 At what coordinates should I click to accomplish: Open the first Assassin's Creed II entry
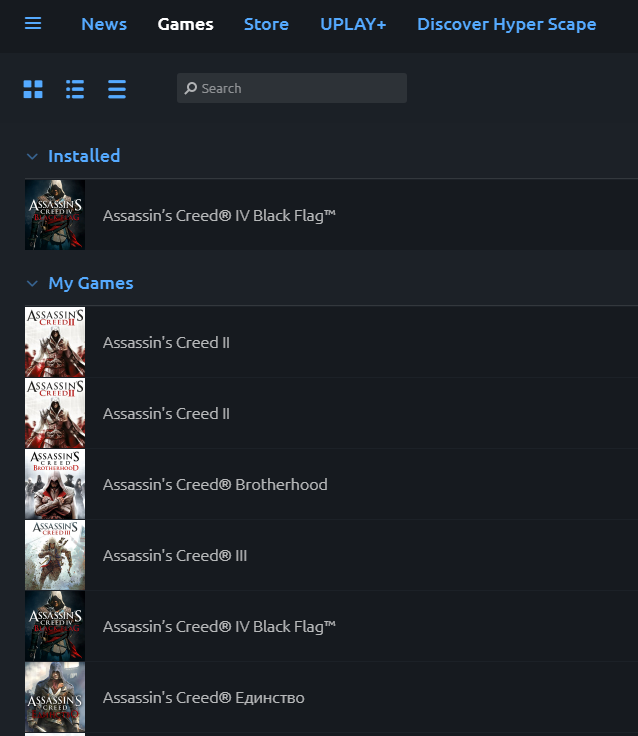[x=166, y=343]
